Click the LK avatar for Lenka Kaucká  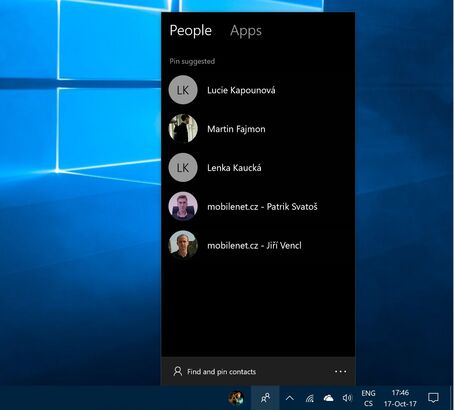(x=183, y=168)
